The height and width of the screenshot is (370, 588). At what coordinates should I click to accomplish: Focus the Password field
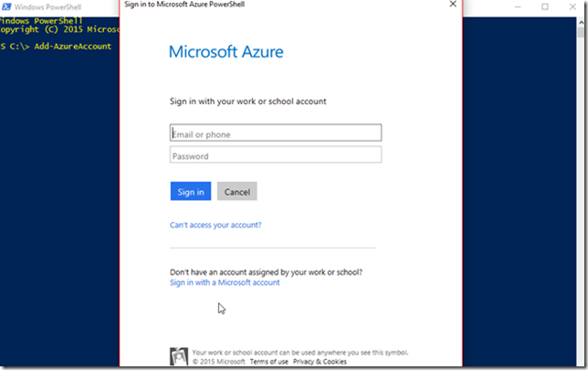point(276,154)
